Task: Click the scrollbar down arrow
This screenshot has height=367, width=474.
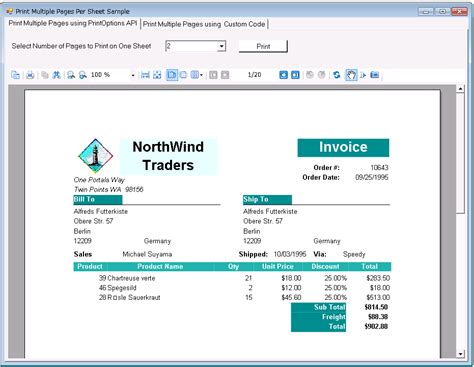Action: click(460, 354)
